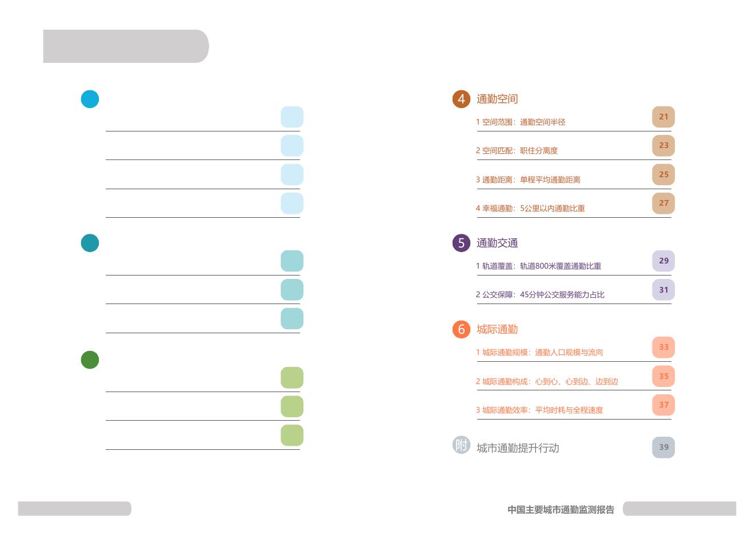This screenshot has width=756, height=535.
Task: Click the brown number 4 circle icon
Action: [461, 99]
